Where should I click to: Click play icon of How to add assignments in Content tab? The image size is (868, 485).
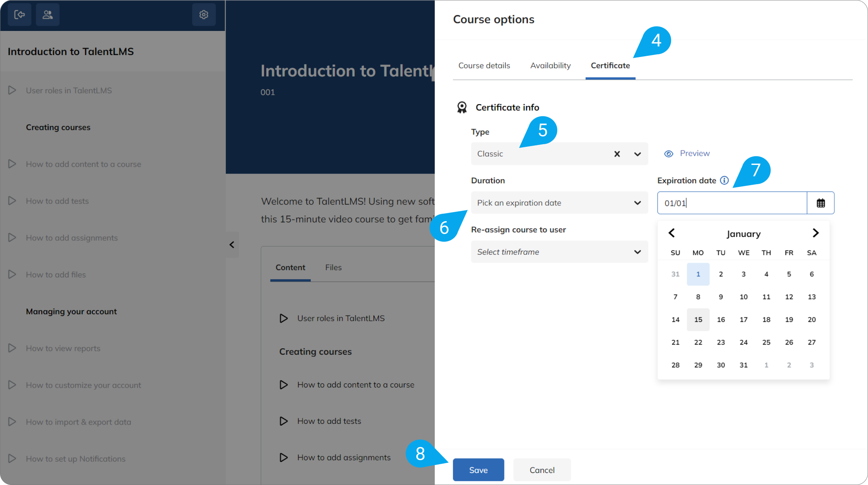[x=284, y=457]
